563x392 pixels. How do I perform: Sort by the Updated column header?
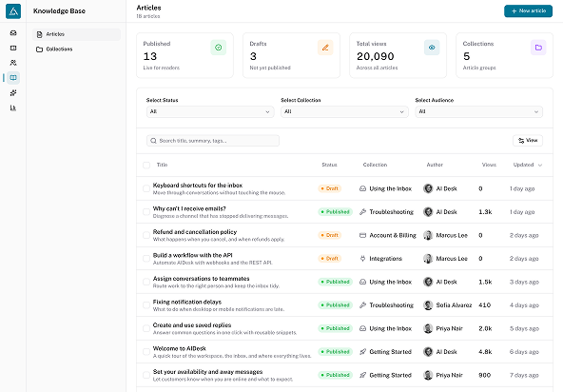[x=527, y=165]
